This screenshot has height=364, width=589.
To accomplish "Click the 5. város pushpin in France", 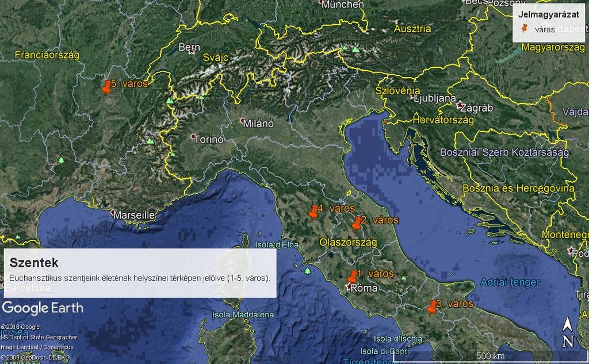I will [x=106, y=87].
